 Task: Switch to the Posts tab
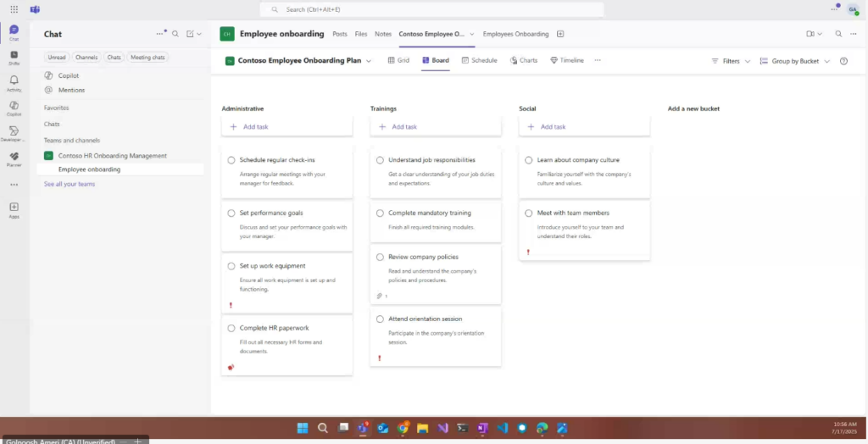pos(340,34)
